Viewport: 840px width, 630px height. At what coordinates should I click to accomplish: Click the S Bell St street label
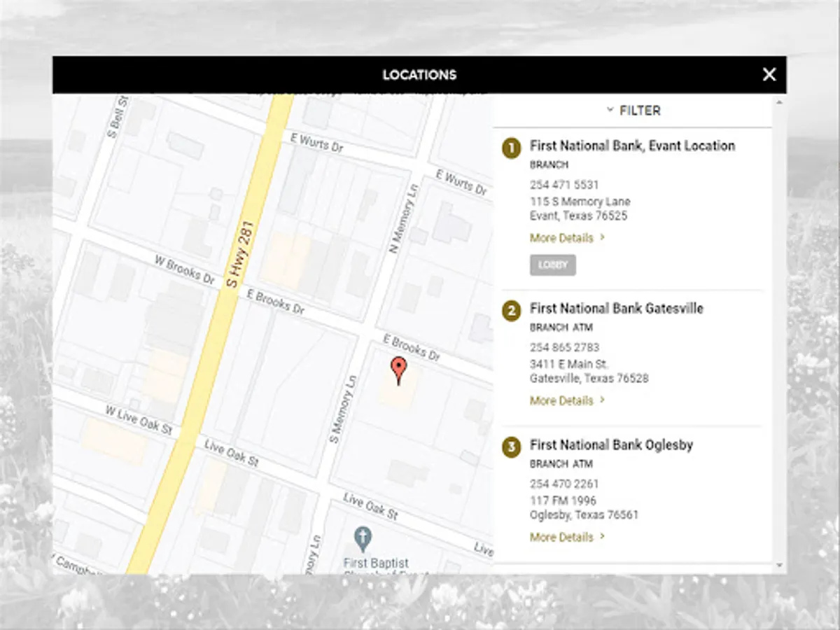point(116,117)
